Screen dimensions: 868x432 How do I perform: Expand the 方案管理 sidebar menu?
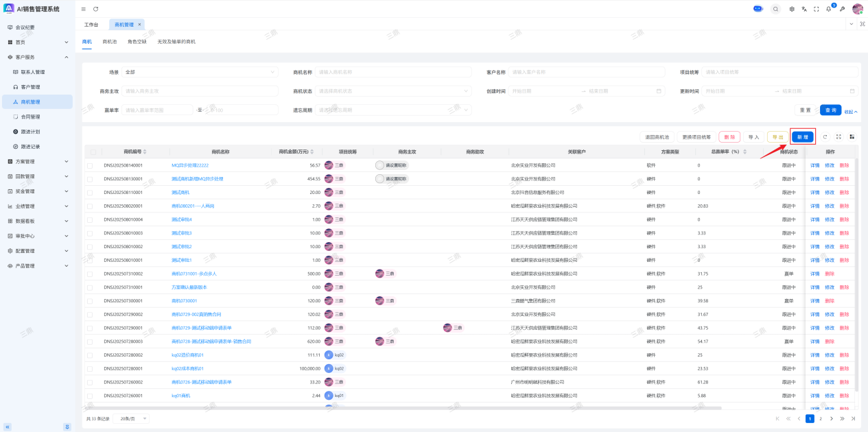pyautogui.click(x=38, y=162)
